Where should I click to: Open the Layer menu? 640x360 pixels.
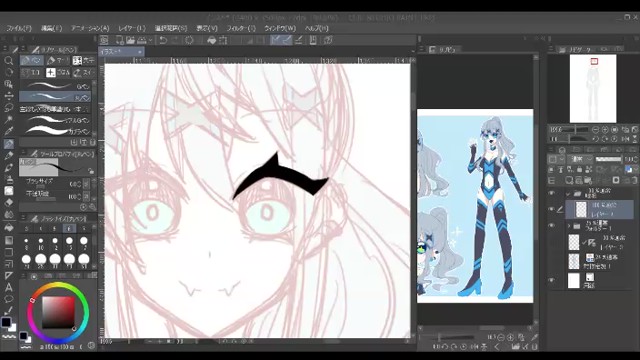[x=132, y=28]
